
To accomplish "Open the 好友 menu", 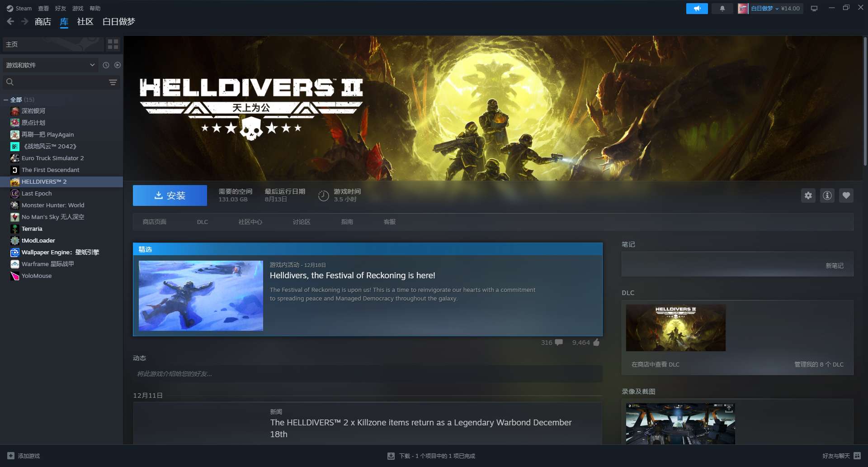I will (x=60, y=9).
